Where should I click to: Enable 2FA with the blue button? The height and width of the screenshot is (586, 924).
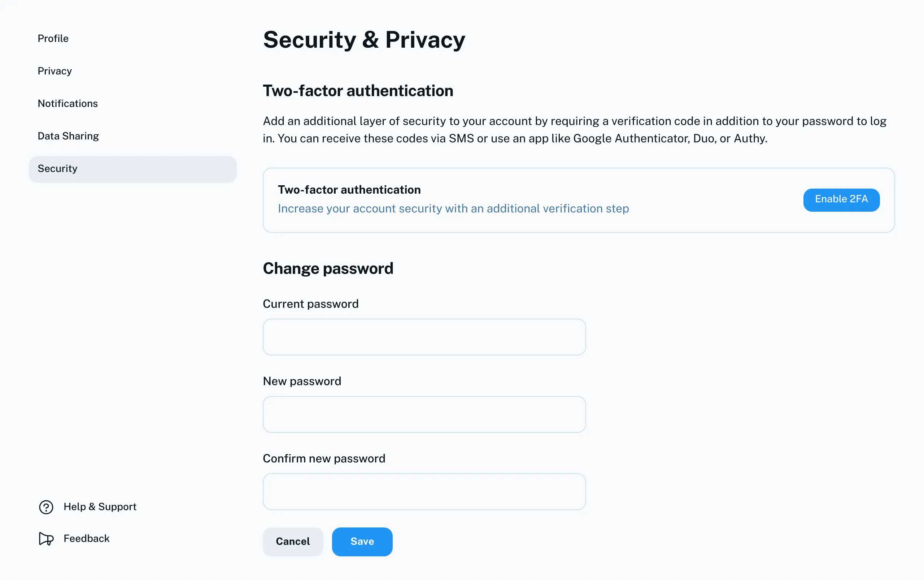(x=841, y=200)
